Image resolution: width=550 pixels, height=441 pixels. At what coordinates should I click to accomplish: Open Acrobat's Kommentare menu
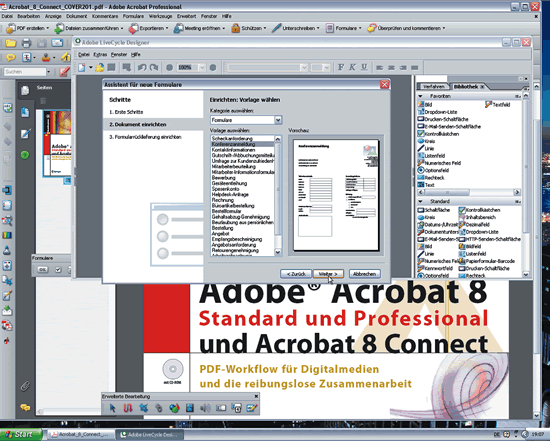(x=105, y=16)
